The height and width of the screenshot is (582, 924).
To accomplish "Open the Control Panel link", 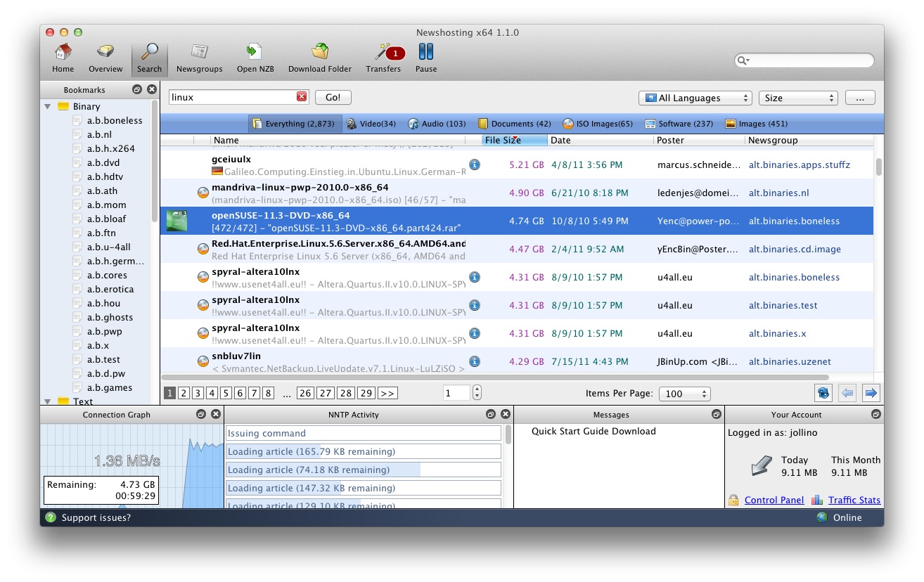I will 774,500.
